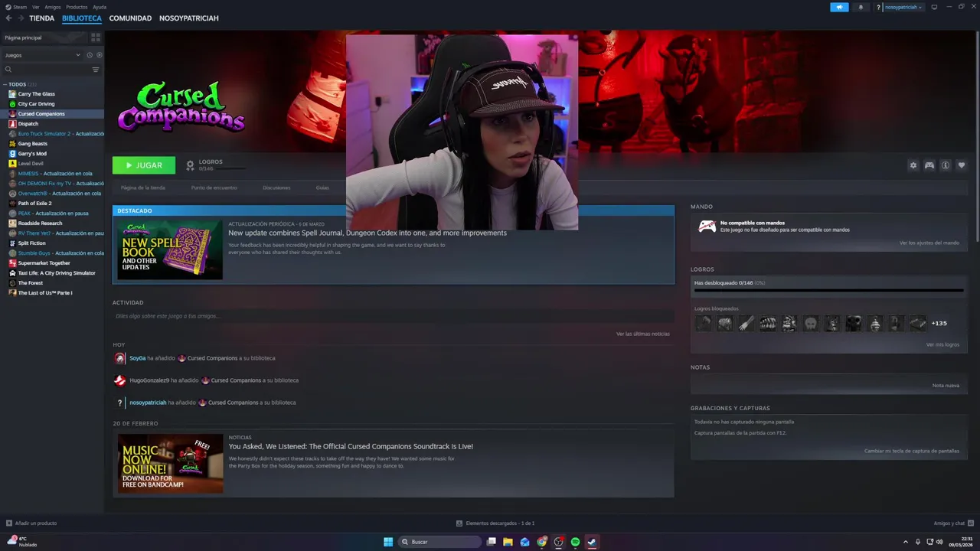Open the taskbar volume control
This screenshot has height=551, width=980.
[x=940, y=542]
